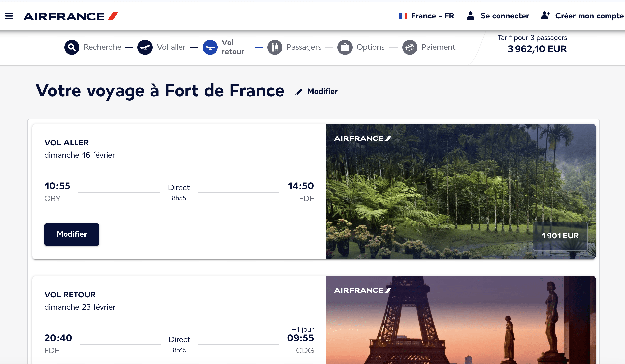The width and height of the screenshot is (625, 364).
Task: Select the Options step label
Action: (371, 47)
